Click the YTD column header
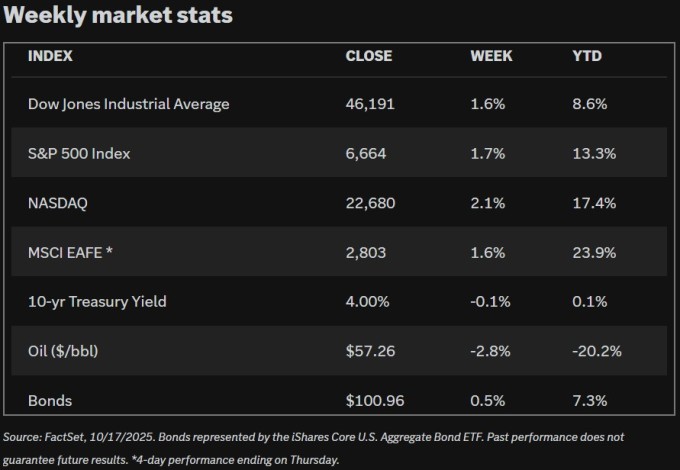Viewport: 680px width, 470px height. tap(585, 56)
